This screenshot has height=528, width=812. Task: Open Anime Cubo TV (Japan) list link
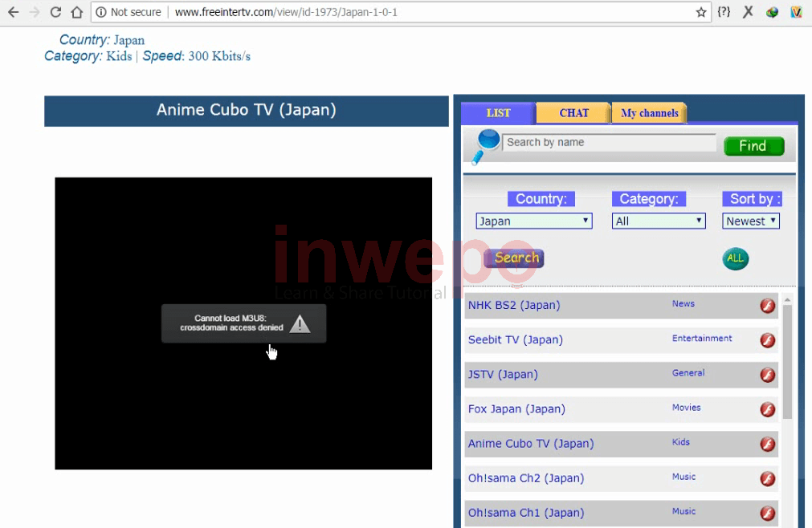[x=531, y=444]
